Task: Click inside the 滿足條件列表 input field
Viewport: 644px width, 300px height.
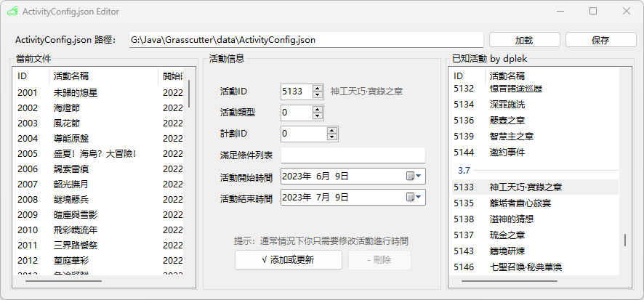Action: coord(353,155)
